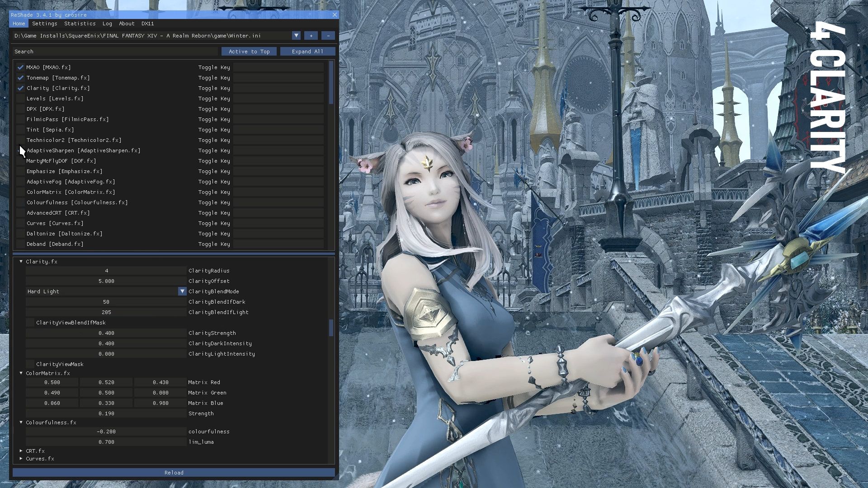
Task: Switch to the Home tab
Action: 19,23
